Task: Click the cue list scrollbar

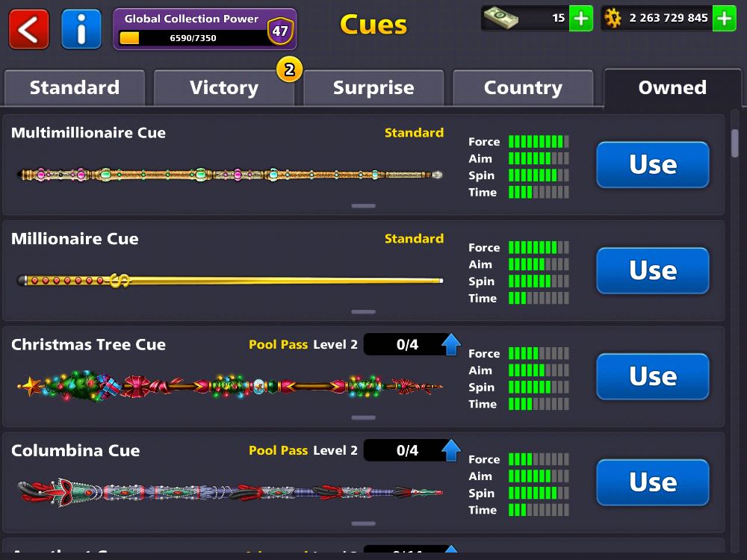Action: click(734, 143)
